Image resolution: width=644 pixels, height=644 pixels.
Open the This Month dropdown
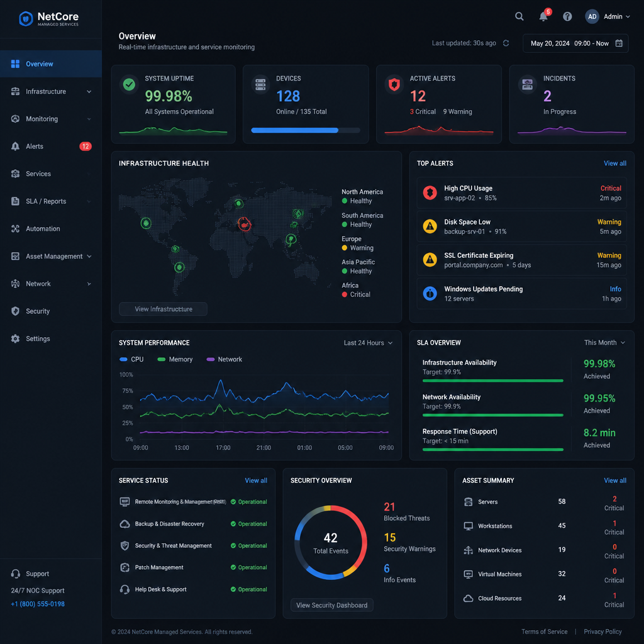[604, 343]
